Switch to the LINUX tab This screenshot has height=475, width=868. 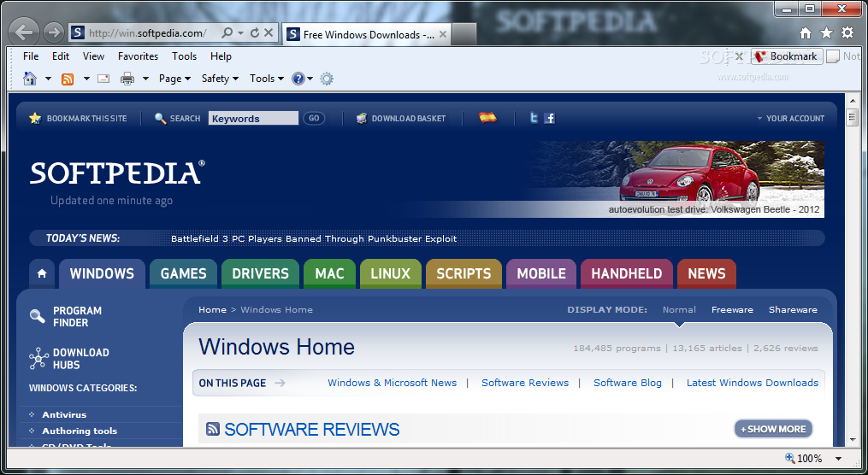[x=391, y=273]
